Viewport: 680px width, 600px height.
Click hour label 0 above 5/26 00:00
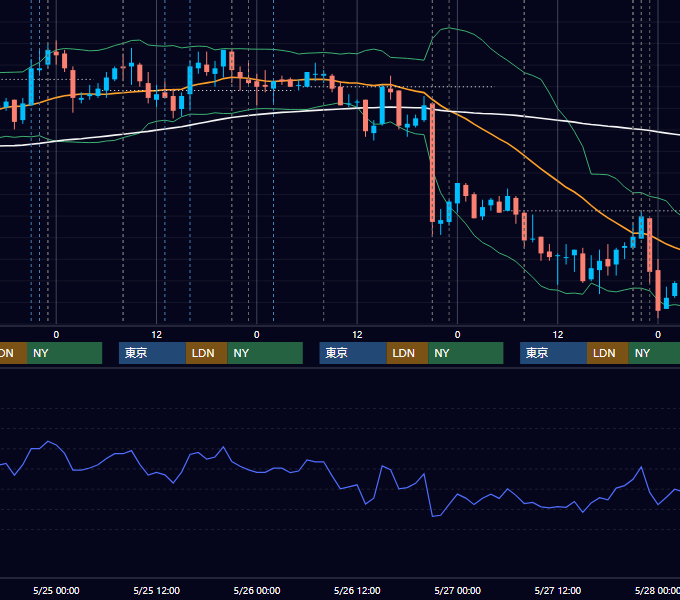tap(257, 335)
